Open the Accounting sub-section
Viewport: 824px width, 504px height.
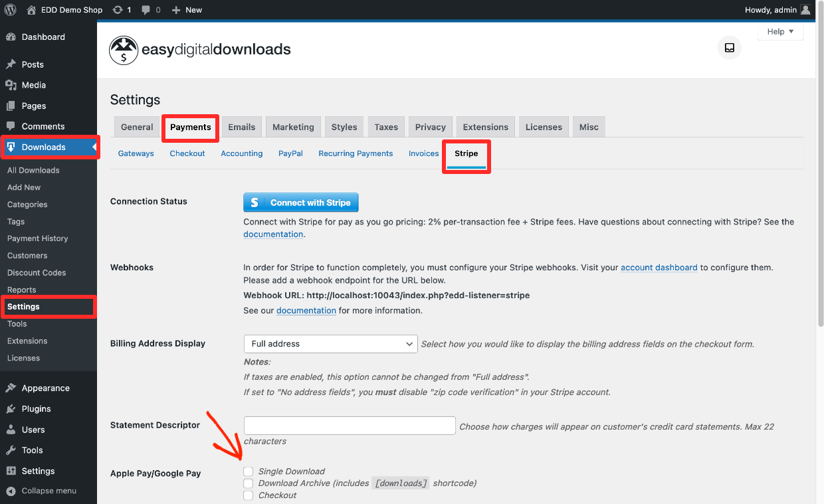pos(242,153)
